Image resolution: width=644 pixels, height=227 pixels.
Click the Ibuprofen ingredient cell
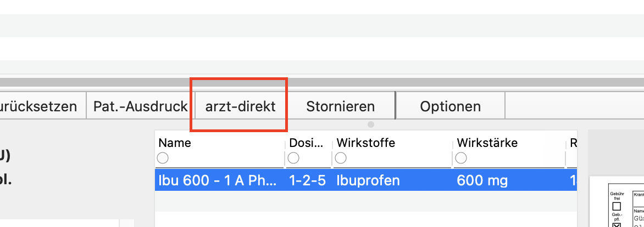pyautogui.click(x=368, y=180)
